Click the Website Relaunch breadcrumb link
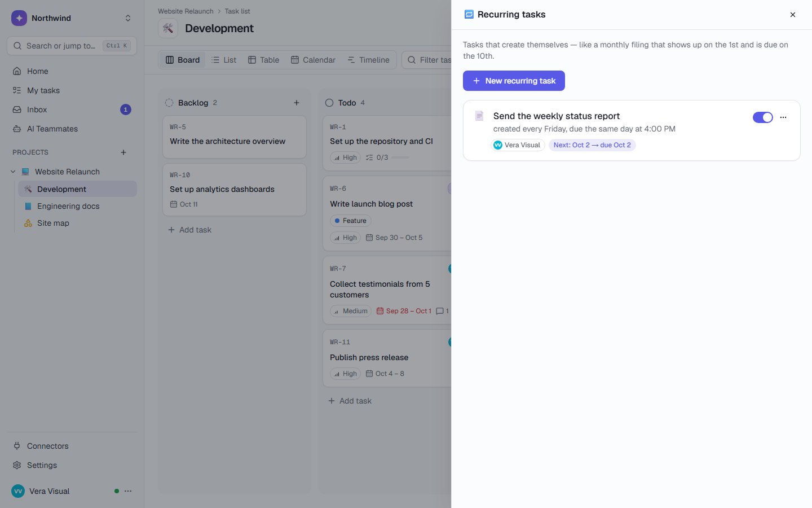 tap(186, 11)
